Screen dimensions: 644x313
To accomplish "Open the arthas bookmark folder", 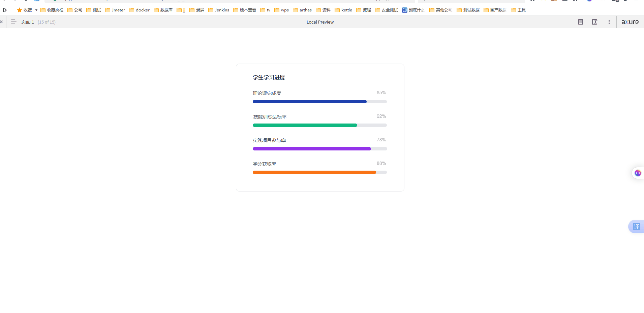I will click(x=302, y=10).
